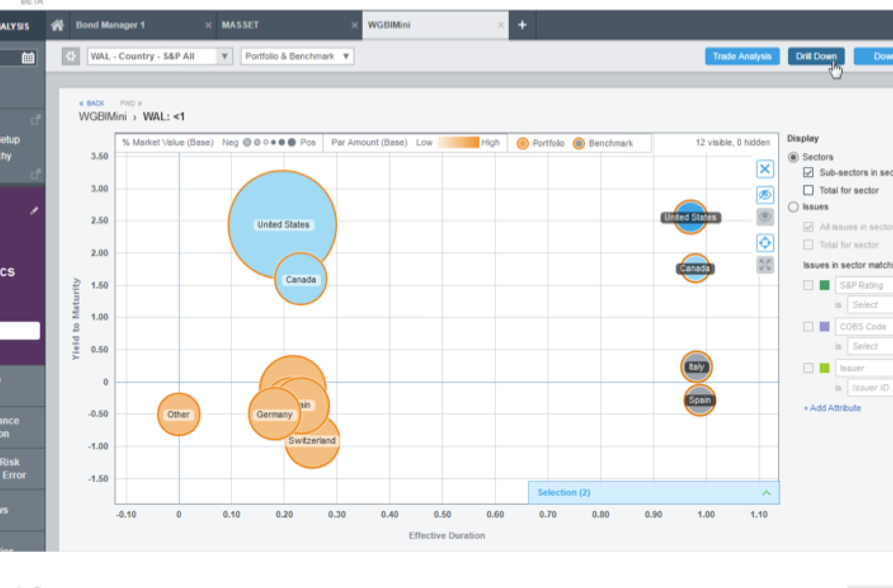Screen dimensions: 893x588
Task: Click the gear settings icon
Action: click(x=71, y=56)
